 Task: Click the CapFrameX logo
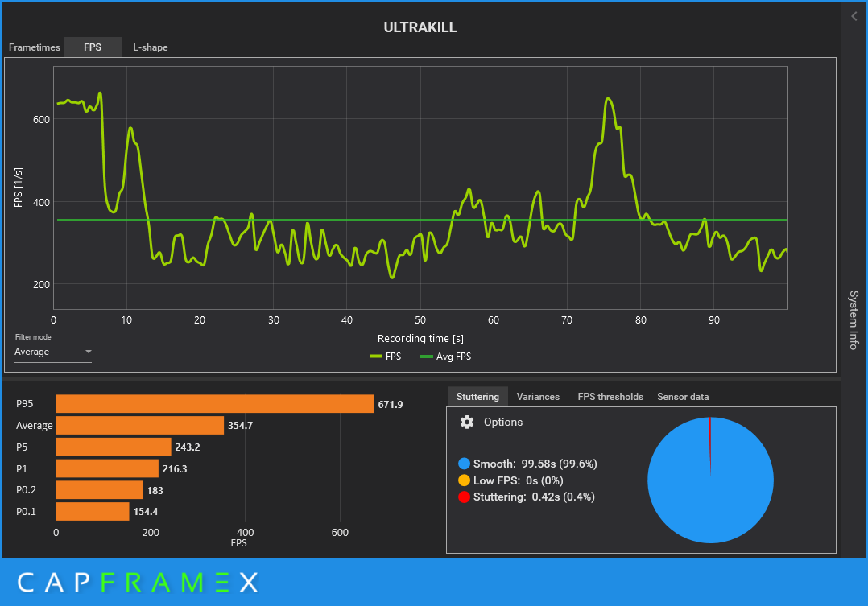point(138,582)
